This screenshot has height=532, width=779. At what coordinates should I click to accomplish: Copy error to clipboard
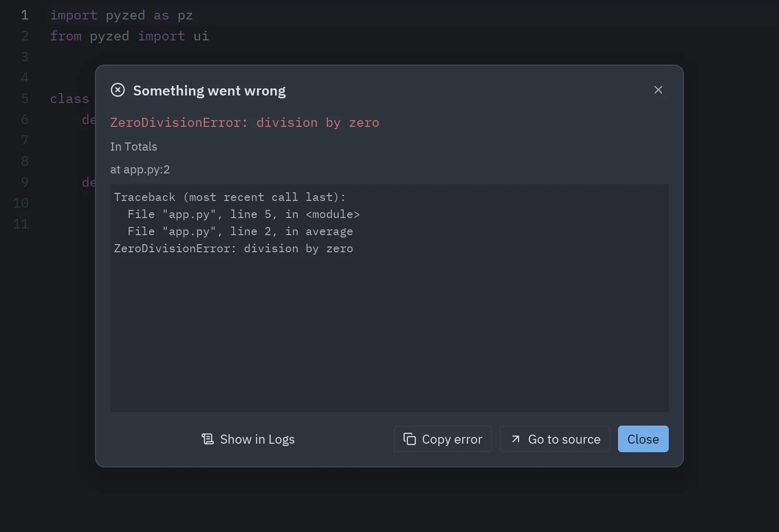tap(443, 439)
